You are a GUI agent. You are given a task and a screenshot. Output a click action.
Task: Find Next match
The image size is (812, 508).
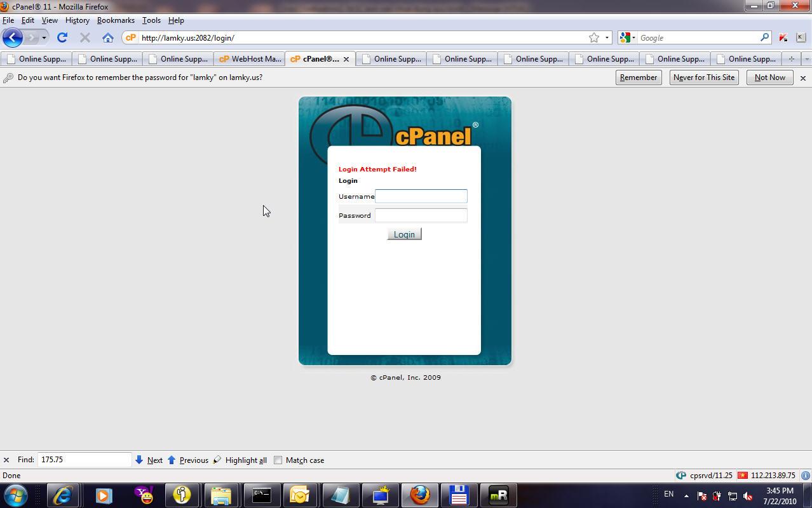pos(149,460)
